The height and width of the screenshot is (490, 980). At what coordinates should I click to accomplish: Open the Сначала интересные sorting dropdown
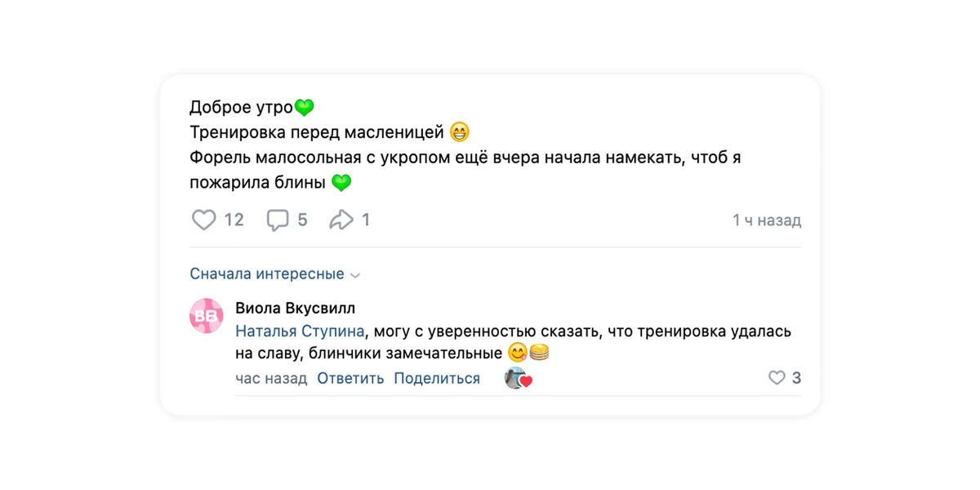267,274
